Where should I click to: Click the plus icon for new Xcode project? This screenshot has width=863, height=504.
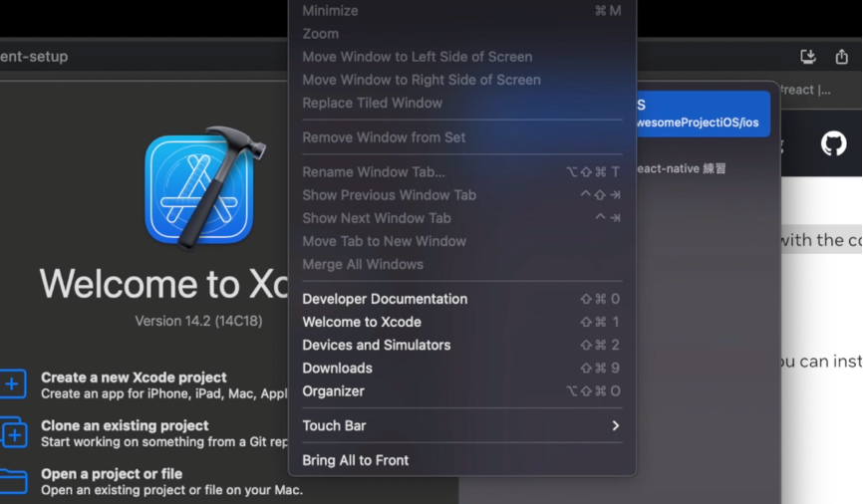12,384
